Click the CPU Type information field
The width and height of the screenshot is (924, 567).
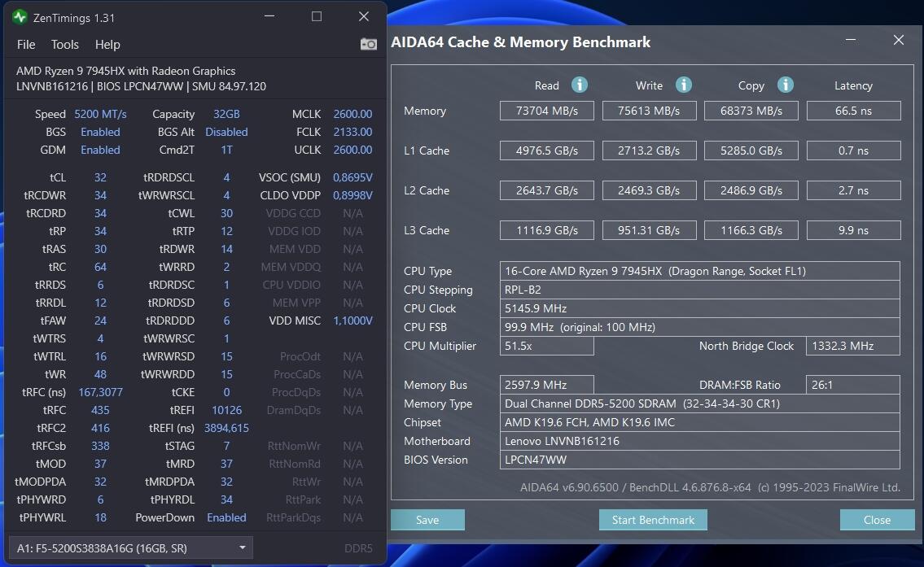point(699,271)
